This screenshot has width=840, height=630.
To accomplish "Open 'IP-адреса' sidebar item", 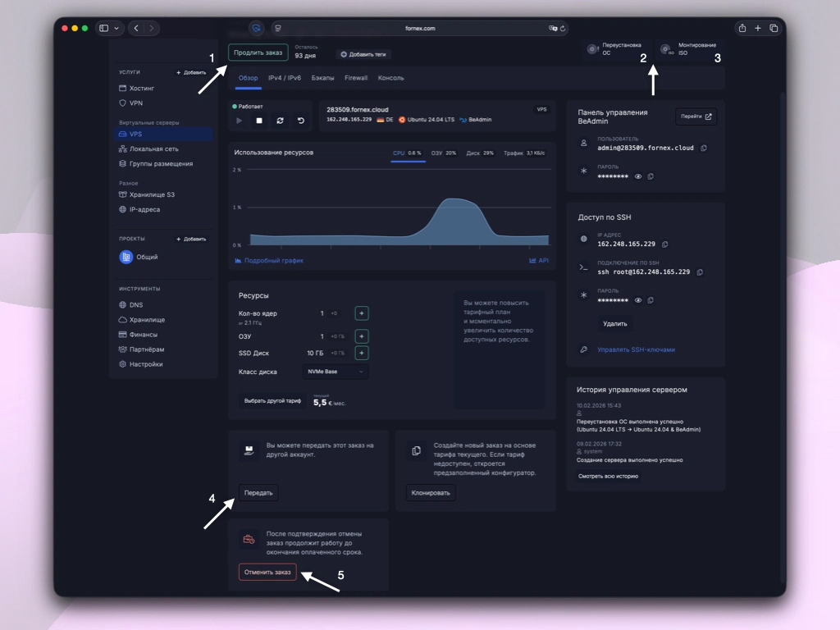I will (144, 209).
